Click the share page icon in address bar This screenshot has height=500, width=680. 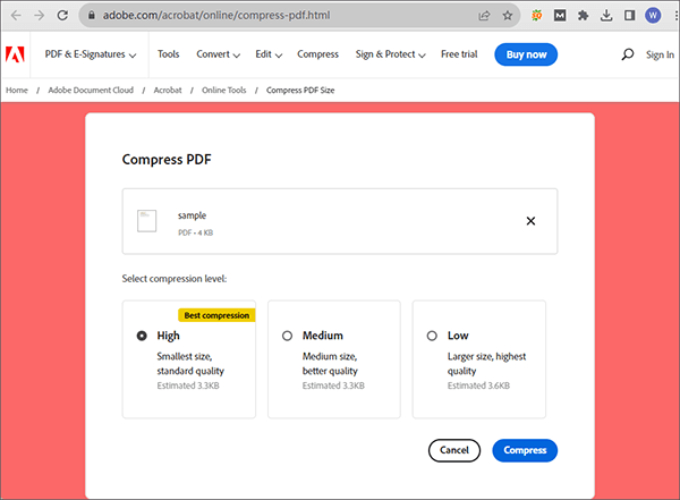(484, 16)
